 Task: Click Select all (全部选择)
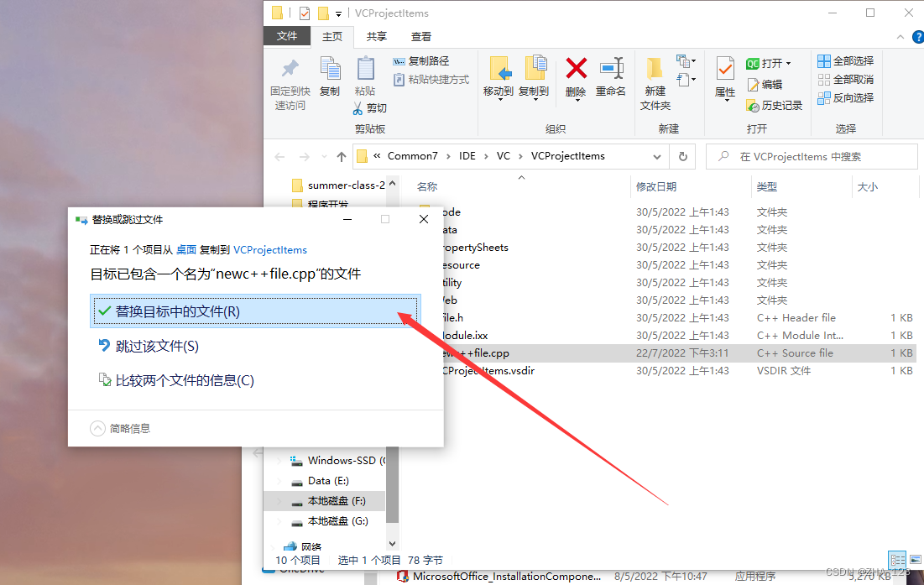click(846, 60)
